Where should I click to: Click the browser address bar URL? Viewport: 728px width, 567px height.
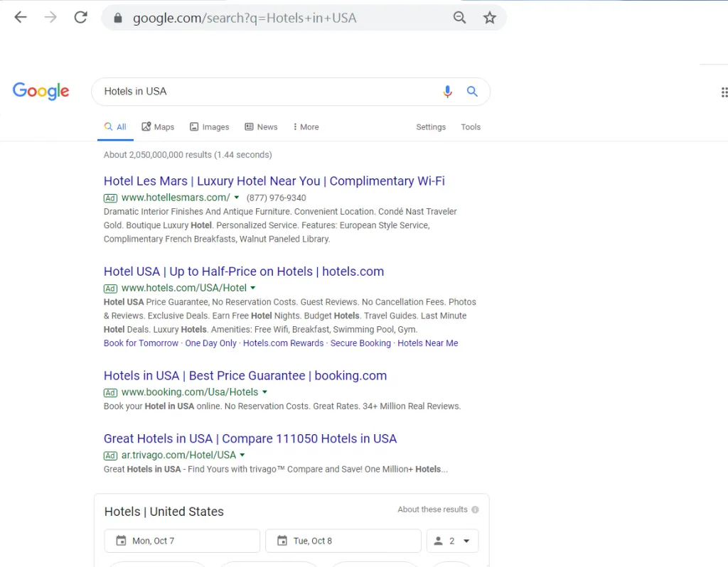(245, 18)
